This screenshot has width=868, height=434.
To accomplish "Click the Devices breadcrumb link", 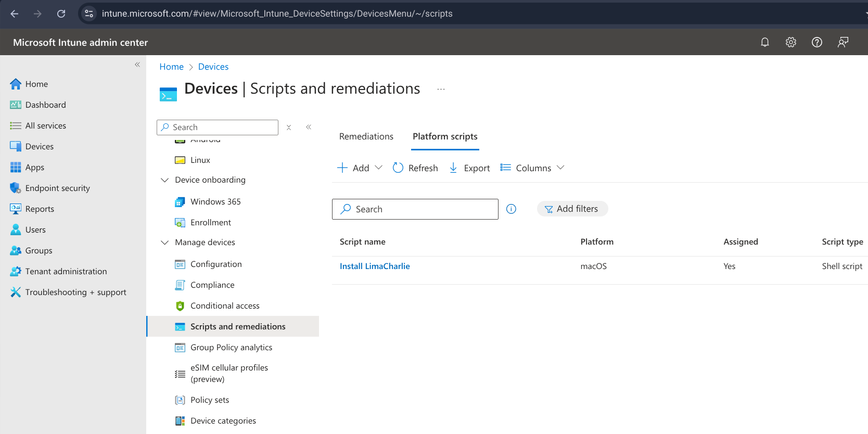I will point(213,67).
